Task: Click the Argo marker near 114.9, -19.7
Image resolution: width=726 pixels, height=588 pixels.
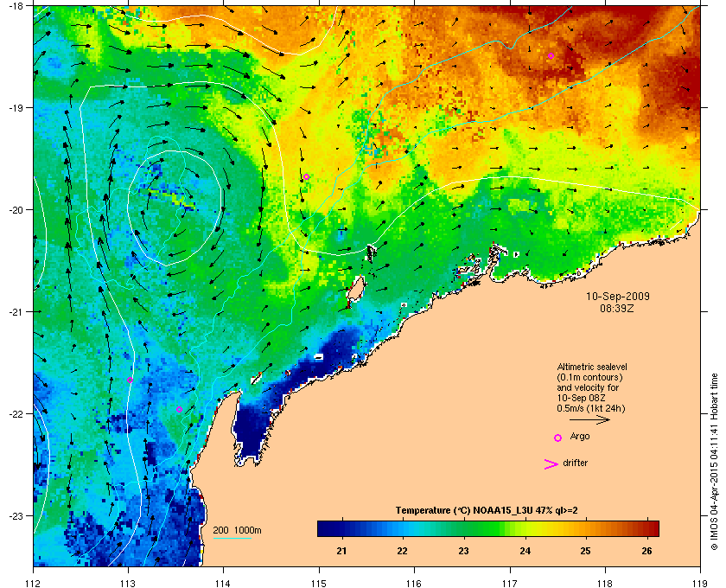Action: (x=306, y=177)
